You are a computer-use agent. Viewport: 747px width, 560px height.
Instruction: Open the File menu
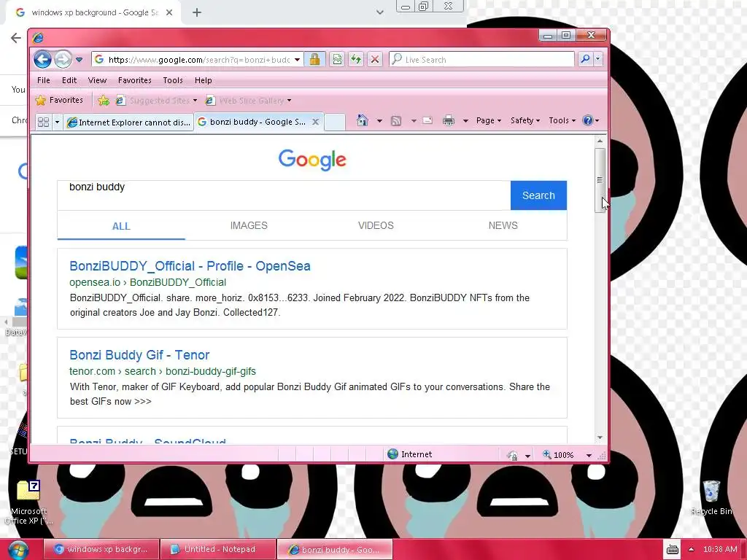click(x=43, y=80)
